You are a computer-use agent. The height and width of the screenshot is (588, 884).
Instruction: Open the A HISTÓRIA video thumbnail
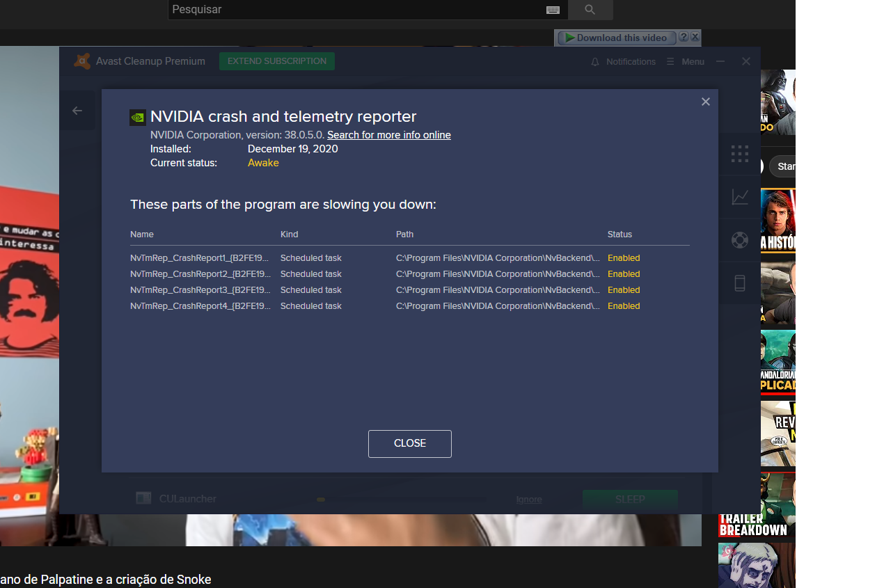pos(778,220)
